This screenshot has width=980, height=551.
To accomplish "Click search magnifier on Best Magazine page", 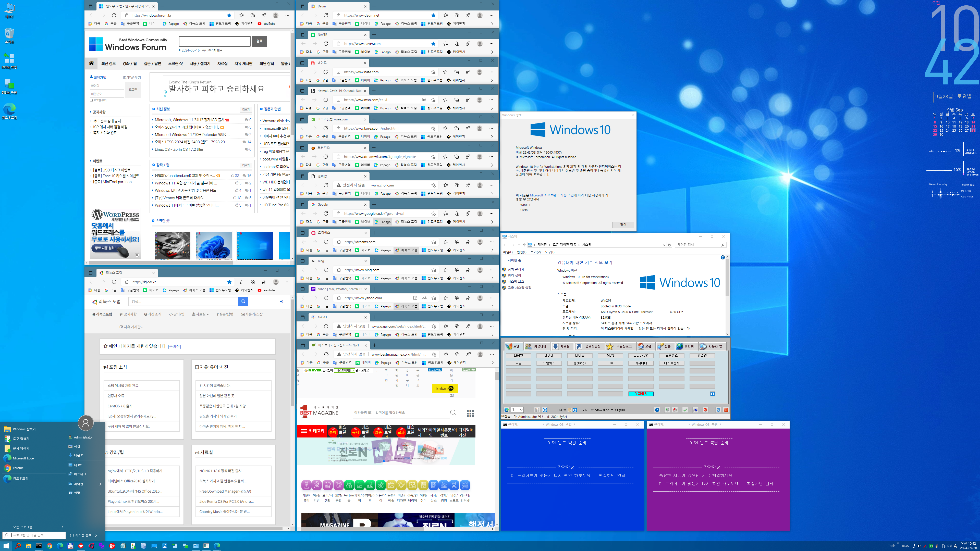I will coord(453,412).
